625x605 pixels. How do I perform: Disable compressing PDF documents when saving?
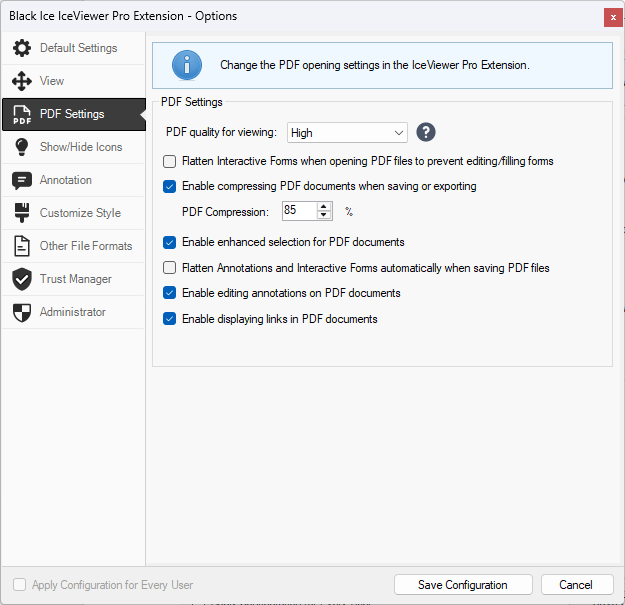tap(169, 187)
